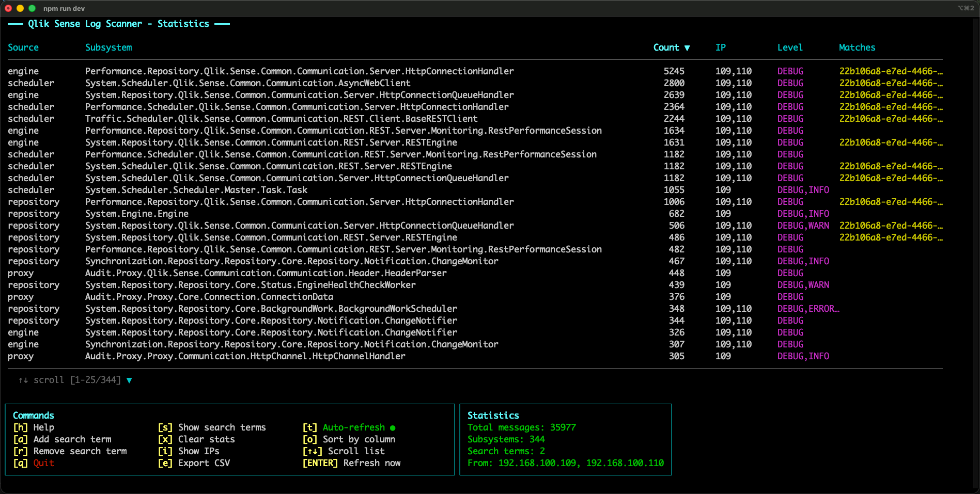The height and width of the screenshot is (494, 980).
Task: Click the red window close button
Action: pyautogui.click(x=8, y=8)
